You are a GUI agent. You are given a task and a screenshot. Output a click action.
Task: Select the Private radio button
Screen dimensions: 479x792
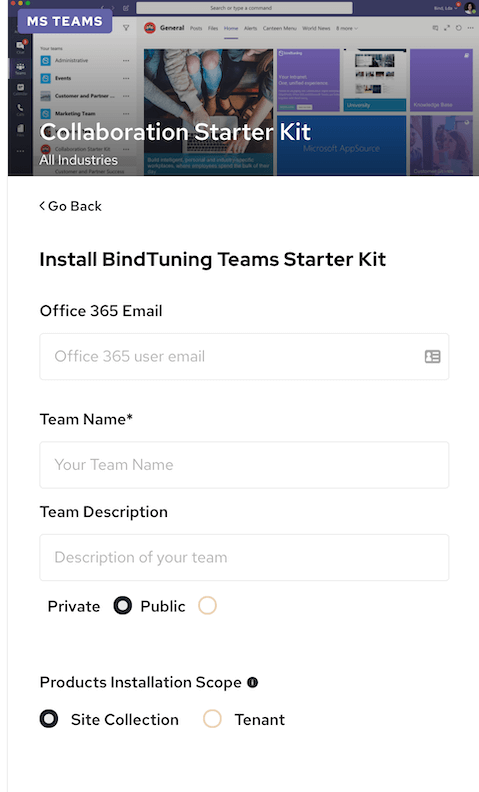[122, 605]
